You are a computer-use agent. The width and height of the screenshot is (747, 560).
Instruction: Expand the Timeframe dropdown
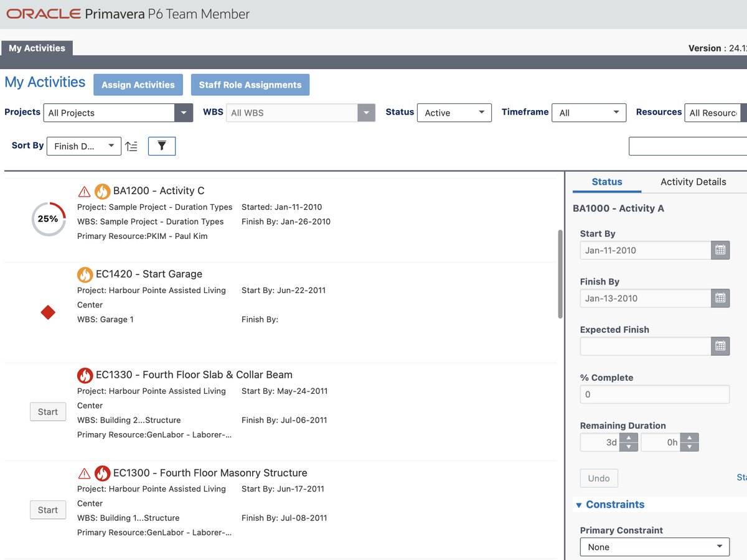tap(589, 113)
